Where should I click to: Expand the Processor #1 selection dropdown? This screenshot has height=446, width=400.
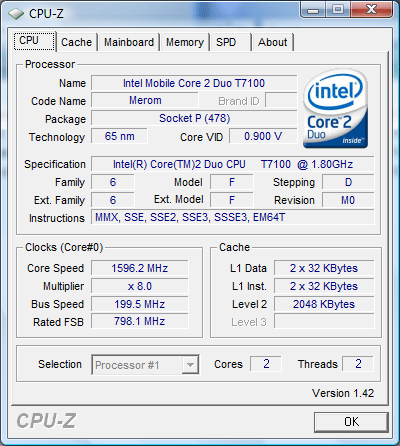coord(191,365)
